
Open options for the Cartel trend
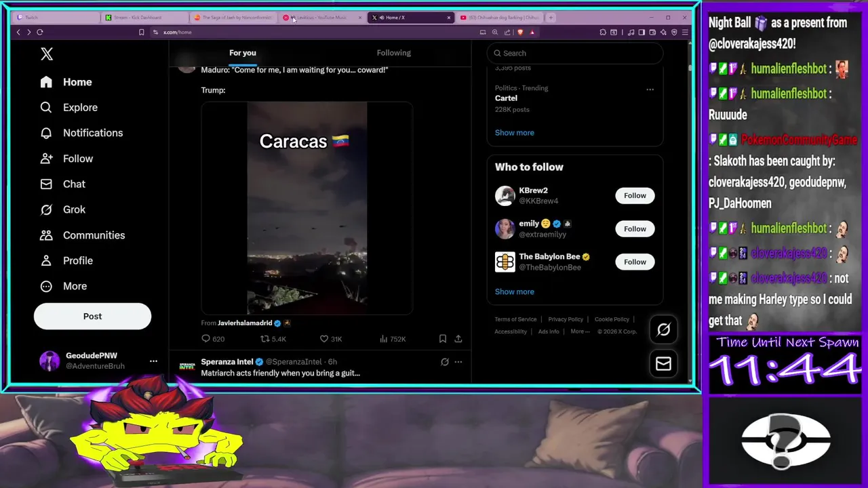coord(650,89)
